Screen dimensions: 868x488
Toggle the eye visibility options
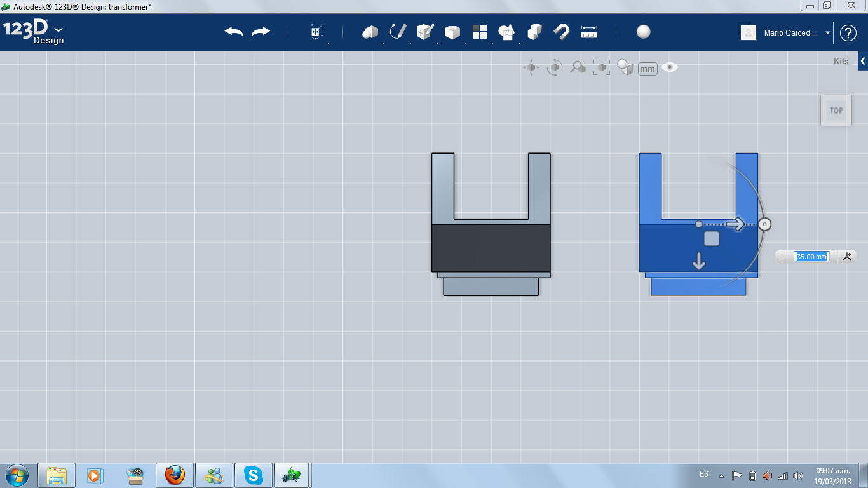click(670, 67)
